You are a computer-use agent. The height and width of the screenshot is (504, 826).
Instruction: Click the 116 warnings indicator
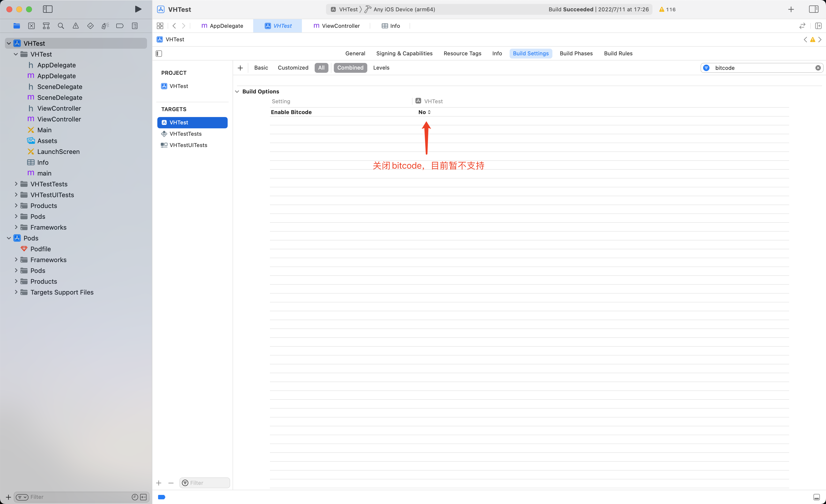tap(667, 9)
